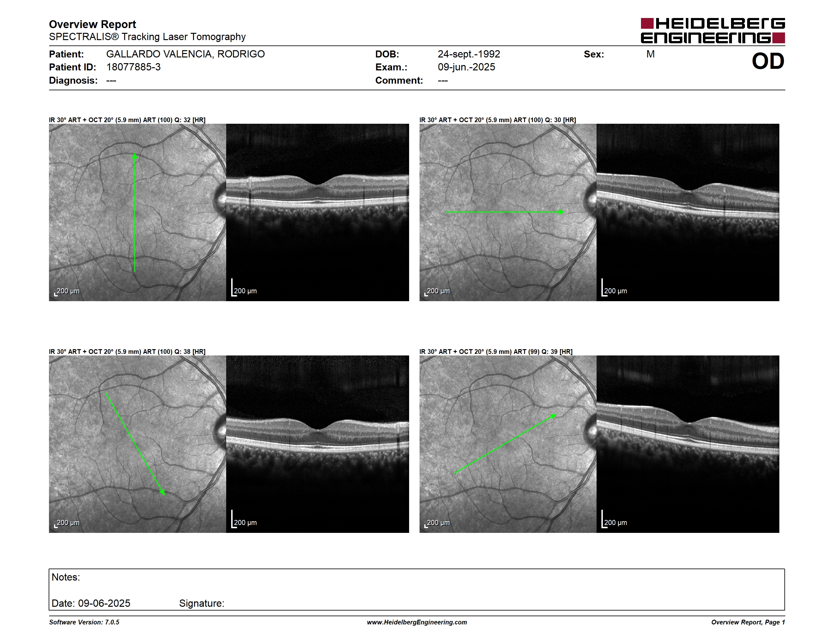Click 'Software Version: 7.0.5' footer text

84,622
